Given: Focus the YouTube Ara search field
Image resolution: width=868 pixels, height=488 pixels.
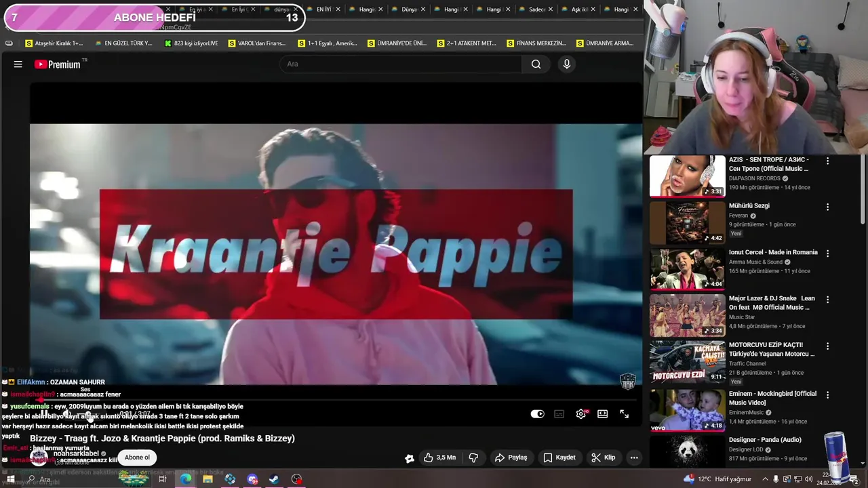Looking at the screenshot, I should tap(400, 64).
